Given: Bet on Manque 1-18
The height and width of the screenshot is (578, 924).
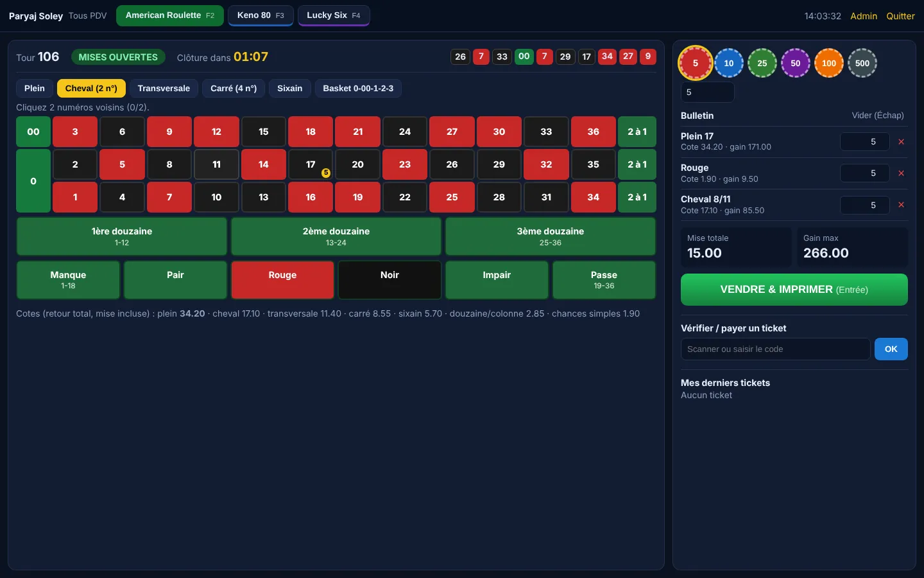Looking at the screenshot, I should [x=68, y=280].
